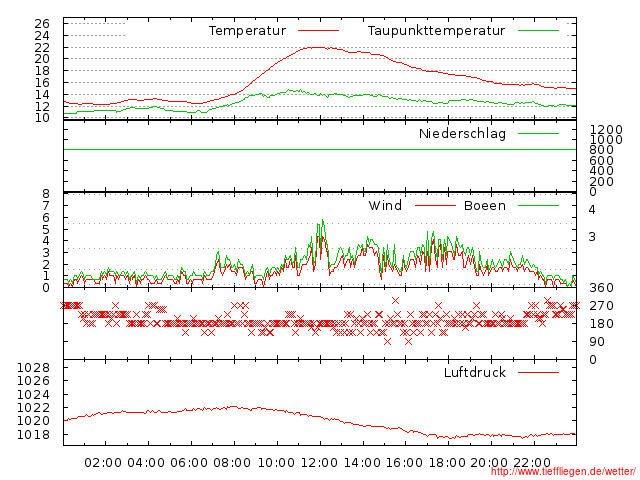Click the Boeen legend label
Viewport: 640px width, 480px height.
pyautogui.click(x=485, y=206)
